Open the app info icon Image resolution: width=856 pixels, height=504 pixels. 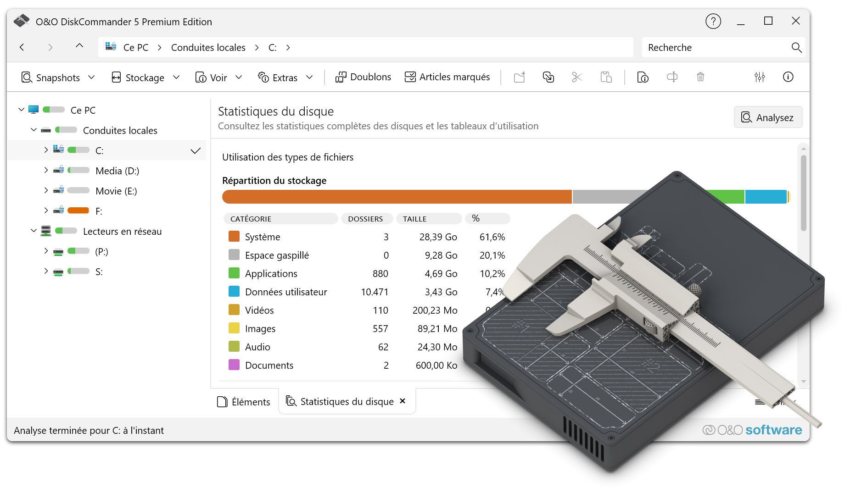coord(788,77)
